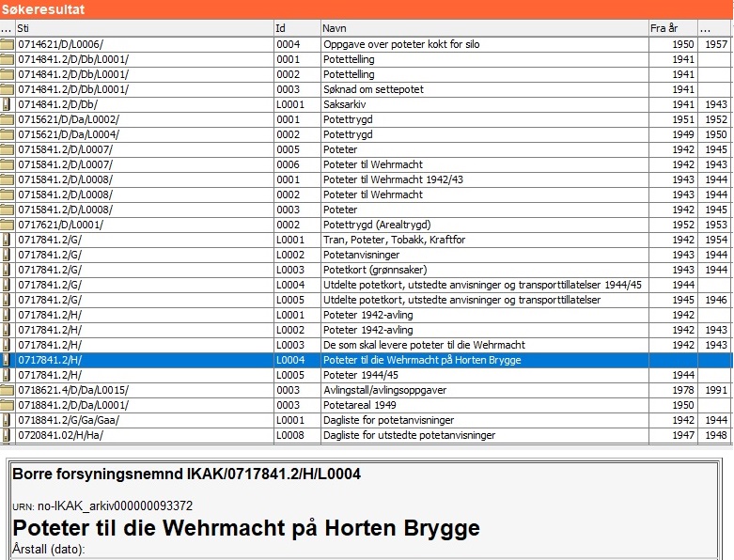The image size is (734, 560).
Task: Click folder icon next to 'Søknad om settepotet'
Action: click(7, 89)
